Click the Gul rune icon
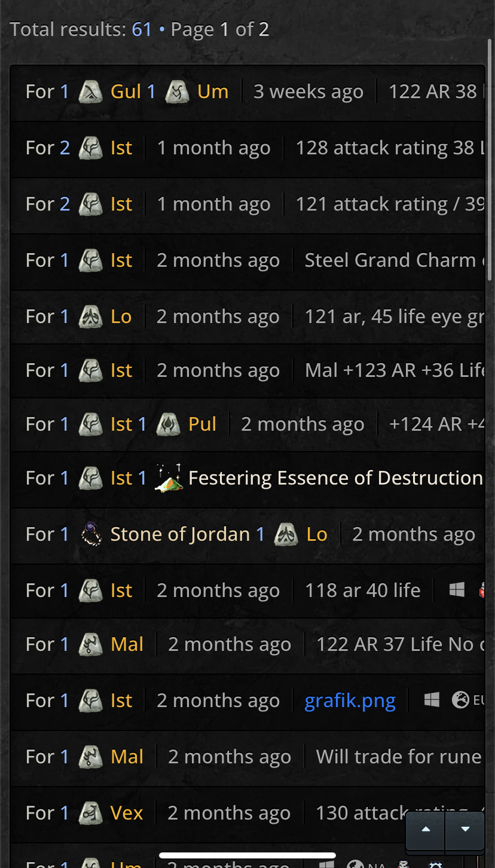Screen dimensions: 495x868 pos(91,92)
